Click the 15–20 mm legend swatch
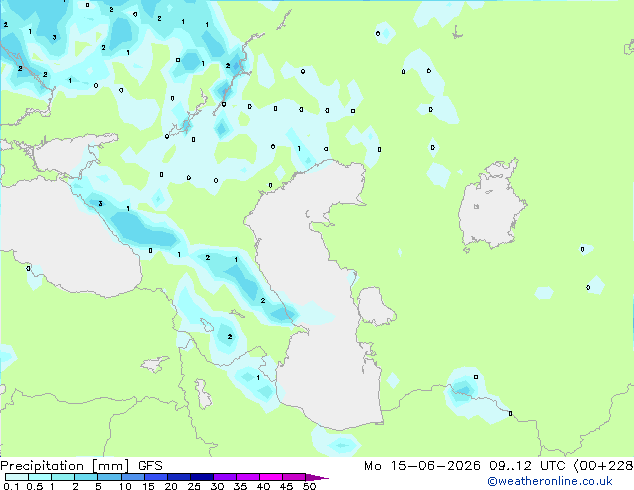The width and height of the screenshot is (634, 490). click(x=155, y=477)
